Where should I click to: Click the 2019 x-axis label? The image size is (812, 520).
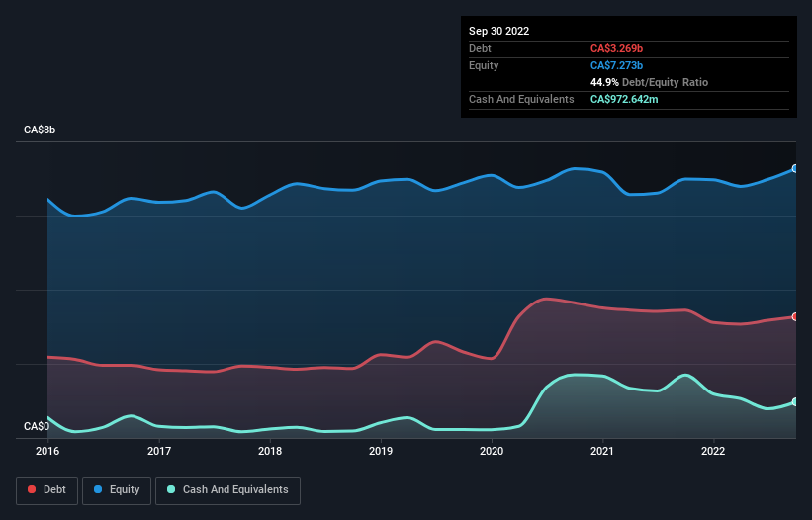coord(381,451)
